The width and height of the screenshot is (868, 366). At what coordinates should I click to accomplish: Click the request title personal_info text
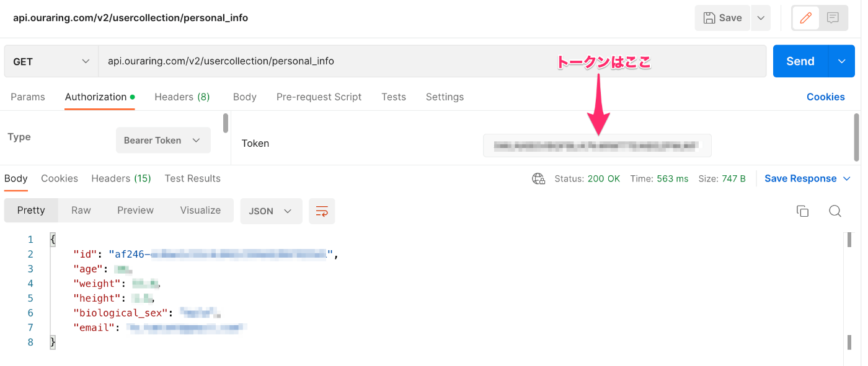click(x=131, y=18)
